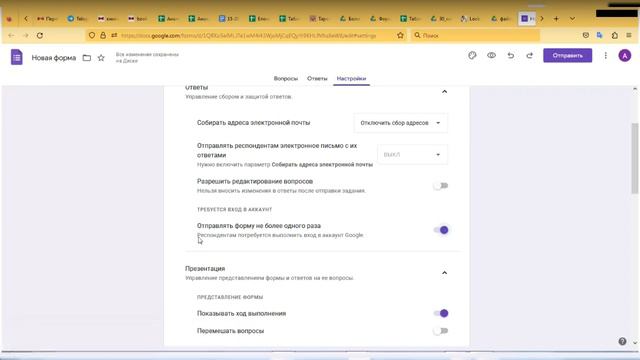The width and height of the screenshot is (640, 360).
Task: Open the three-dot more options menu
Action: (606, 56)
